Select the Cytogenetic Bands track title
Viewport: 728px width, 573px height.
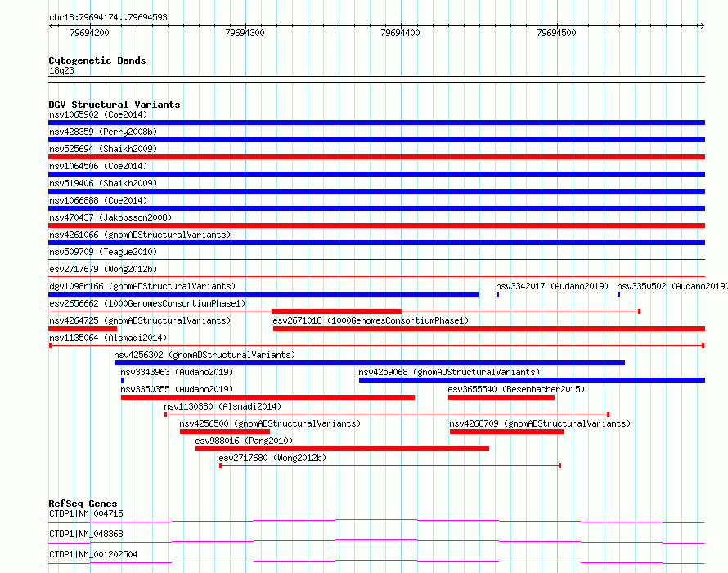(x=97, y=60)
